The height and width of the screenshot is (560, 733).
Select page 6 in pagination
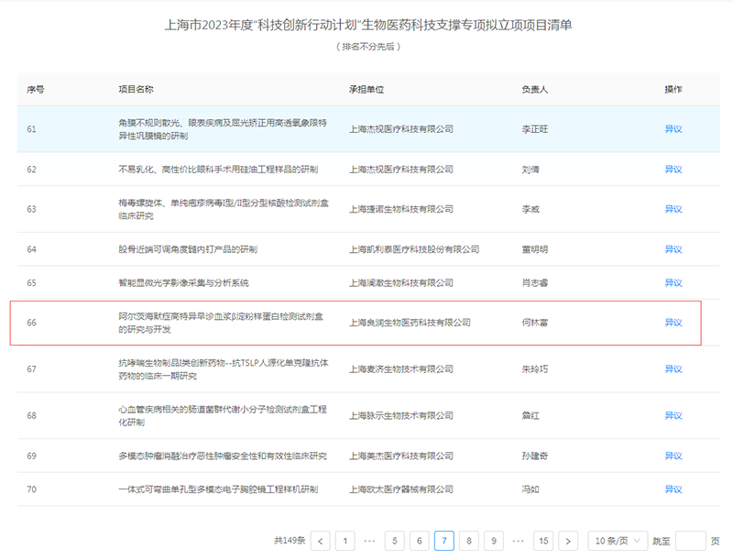[x=419, y=542]
